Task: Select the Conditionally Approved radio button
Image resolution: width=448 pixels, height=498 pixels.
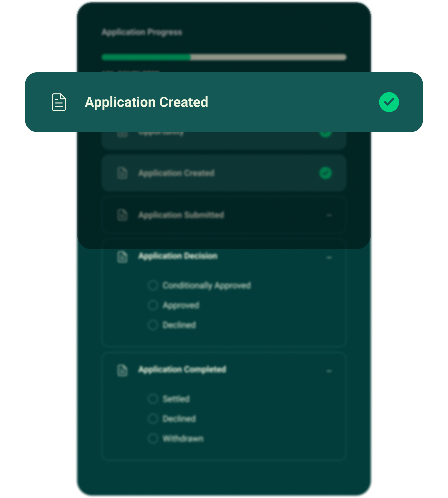Action: (x=153, y=285)
